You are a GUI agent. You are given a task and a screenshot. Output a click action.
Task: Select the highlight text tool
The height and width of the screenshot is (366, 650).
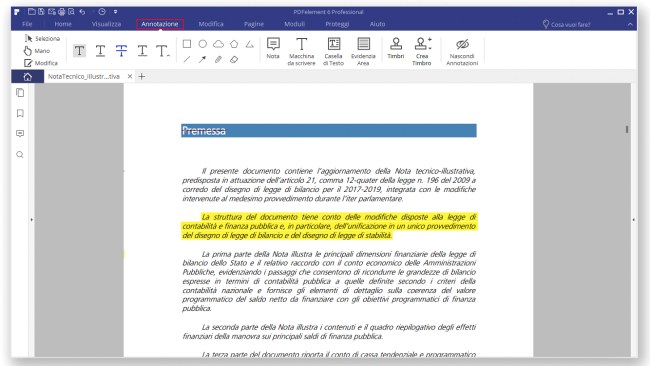[x=79, y=51]
